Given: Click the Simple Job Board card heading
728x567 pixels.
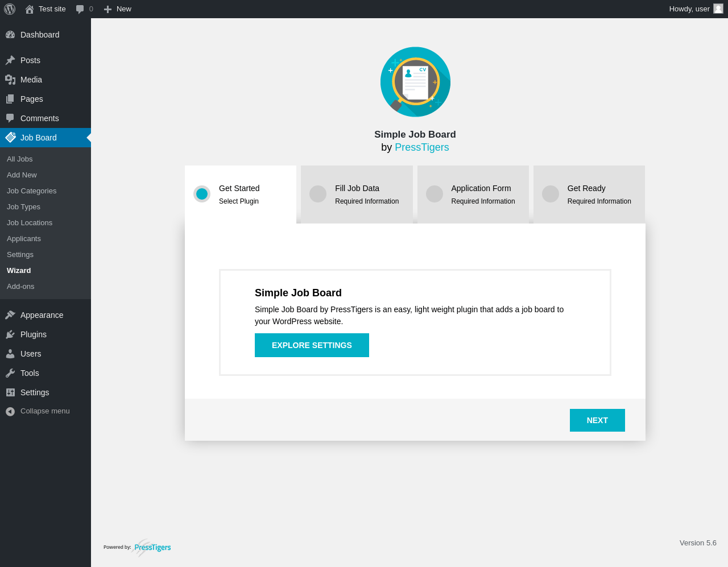Looking at the screenshot, I should coord(298,293).
